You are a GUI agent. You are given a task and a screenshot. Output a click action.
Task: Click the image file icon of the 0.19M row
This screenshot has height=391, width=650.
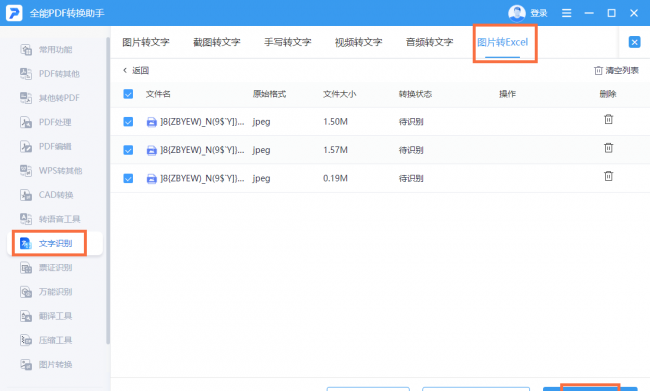[x=152, y=179]
